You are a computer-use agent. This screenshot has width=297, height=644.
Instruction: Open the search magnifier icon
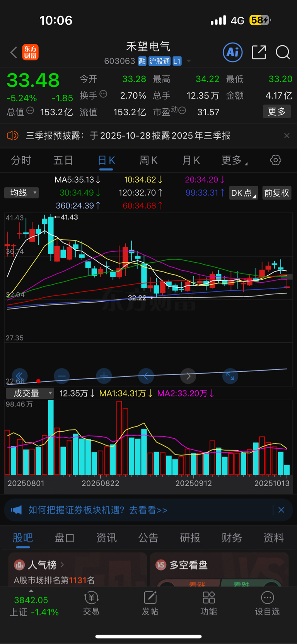click(x=283, y=52)
